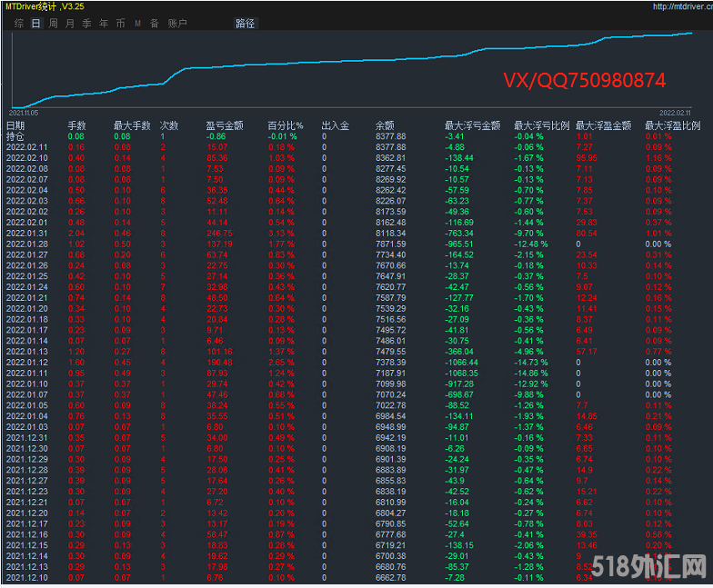Open the 季 quarterly statistics tab
713x588 pixels.
(86, 24)
